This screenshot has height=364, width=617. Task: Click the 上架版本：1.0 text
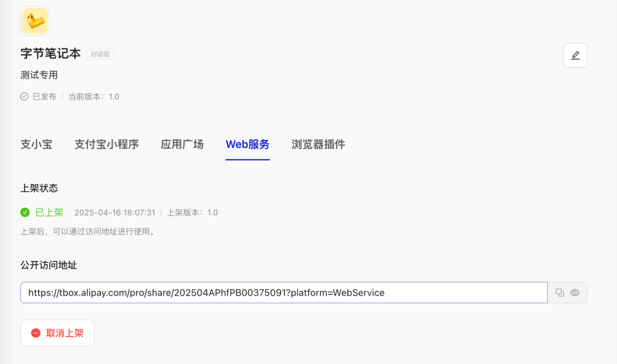point(193,213)
